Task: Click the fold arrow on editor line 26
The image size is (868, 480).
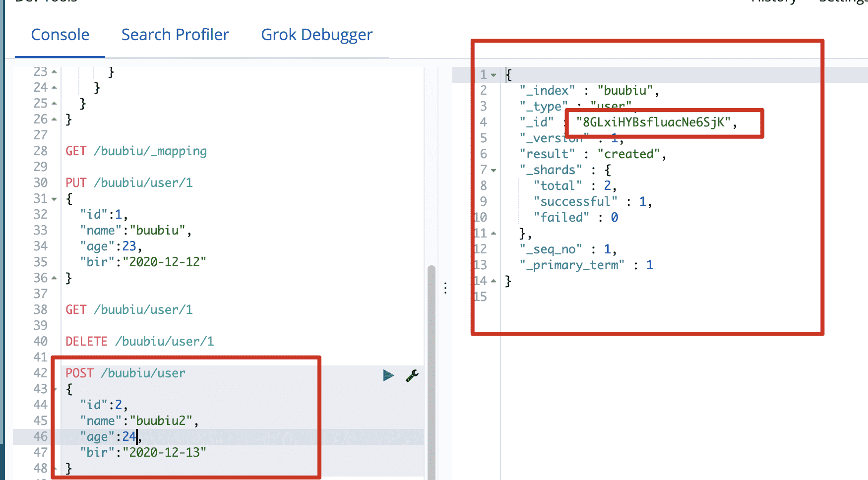Action: 54,120
